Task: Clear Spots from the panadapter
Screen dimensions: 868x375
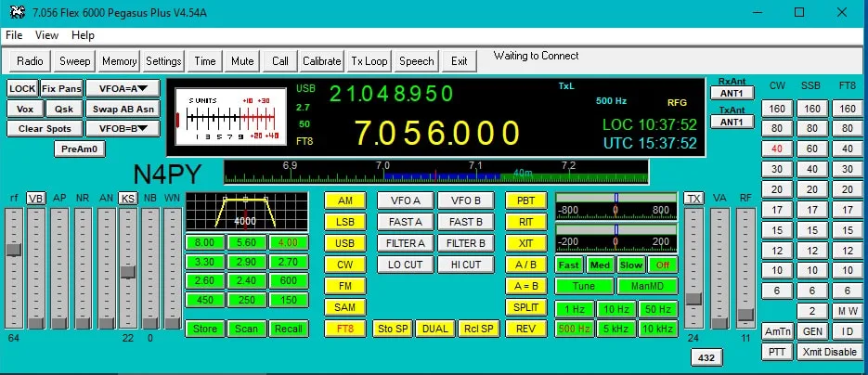Action: (x=45, y=129)
